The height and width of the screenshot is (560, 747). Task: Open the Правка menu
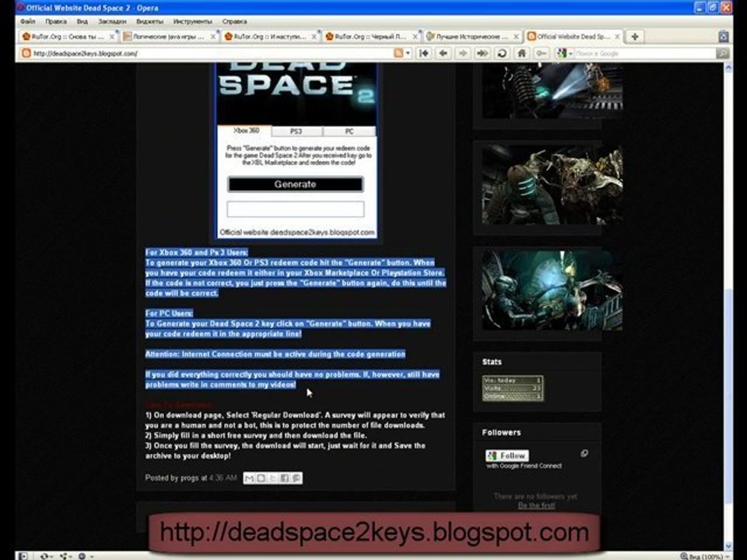(56, 22)
